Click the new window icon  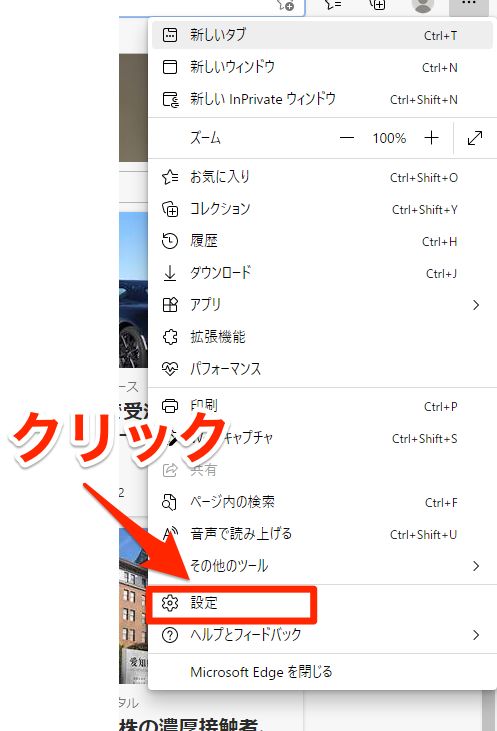[170, 67]
